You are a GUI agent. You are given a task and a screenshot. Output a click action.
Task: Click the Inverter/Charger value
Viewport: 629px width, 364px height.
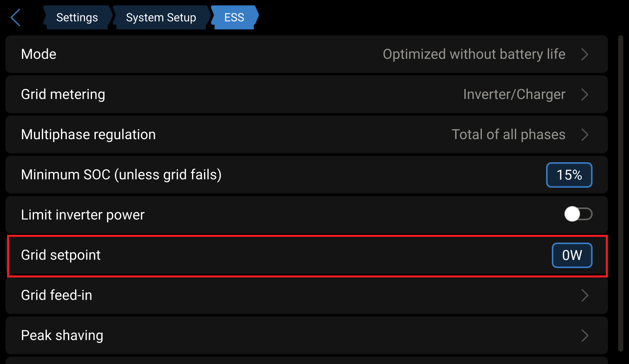(514, 94)
